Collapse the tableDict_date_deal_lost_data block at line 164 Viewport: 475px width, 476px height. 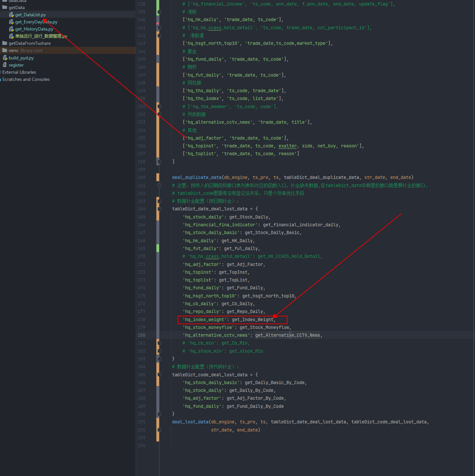tap(159, 209)
